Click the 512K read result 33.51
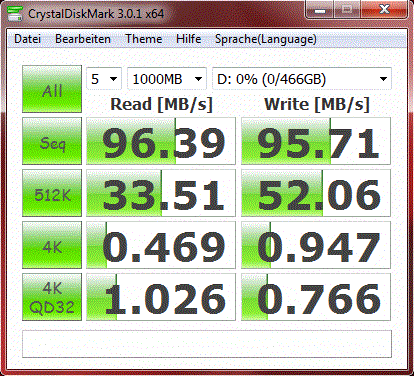414x376 pixels. tap(161, 193)
